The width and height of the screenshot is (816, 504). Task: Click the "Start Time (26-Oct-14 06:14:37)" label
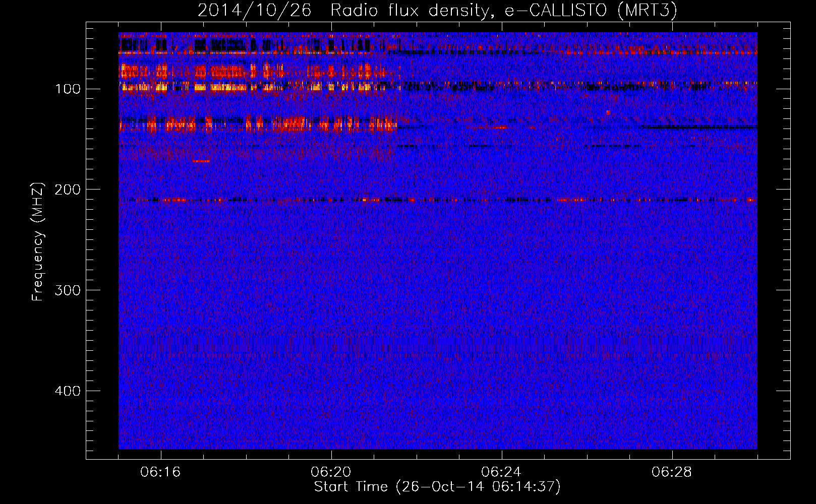click(x=437, y=487)
